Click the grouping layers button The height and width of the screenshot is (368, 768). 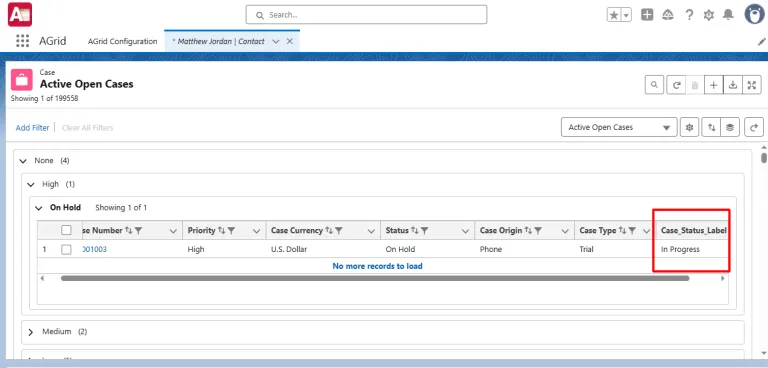click(x=730, y=127)
